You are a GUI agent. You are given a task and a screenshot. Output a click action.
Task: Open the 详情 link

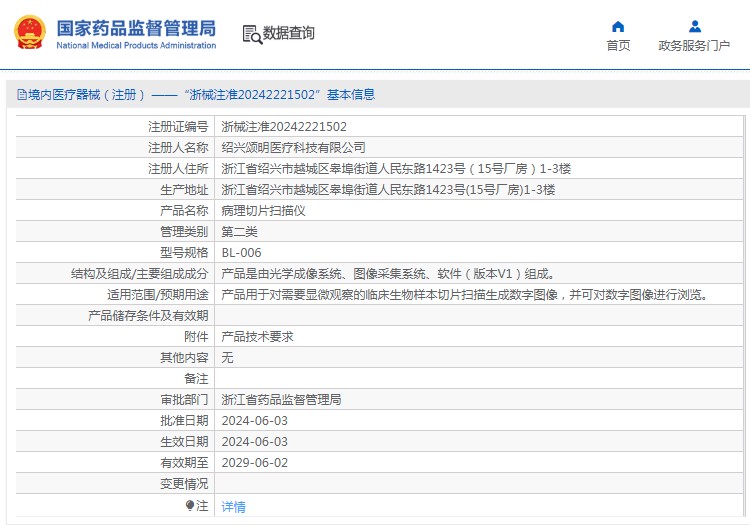233,507
